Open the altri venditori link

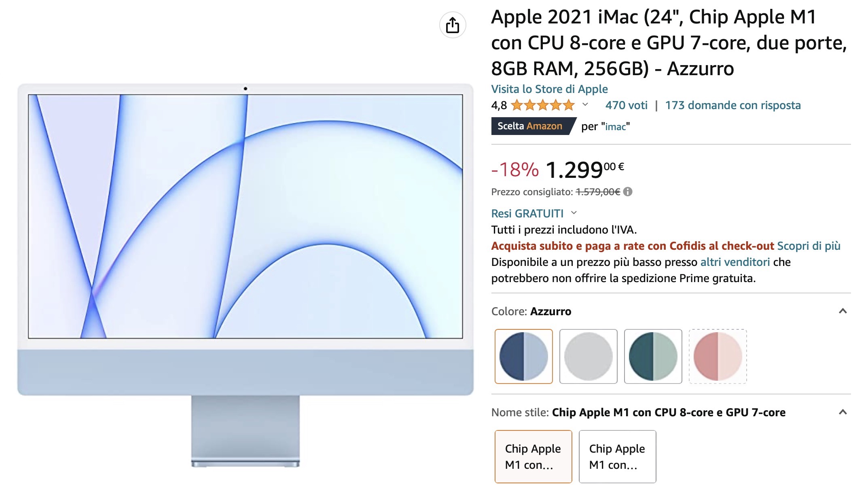tap(735, 262)
